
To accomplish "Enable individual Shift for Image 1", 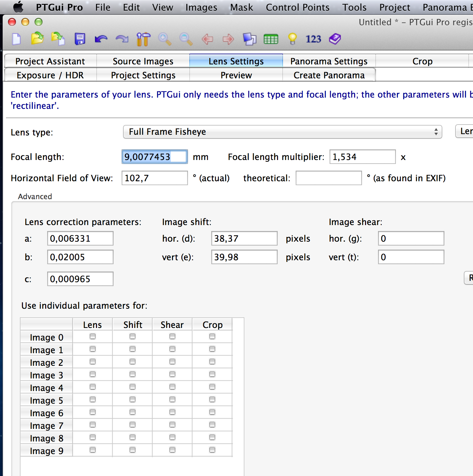I will pos(133,349).
